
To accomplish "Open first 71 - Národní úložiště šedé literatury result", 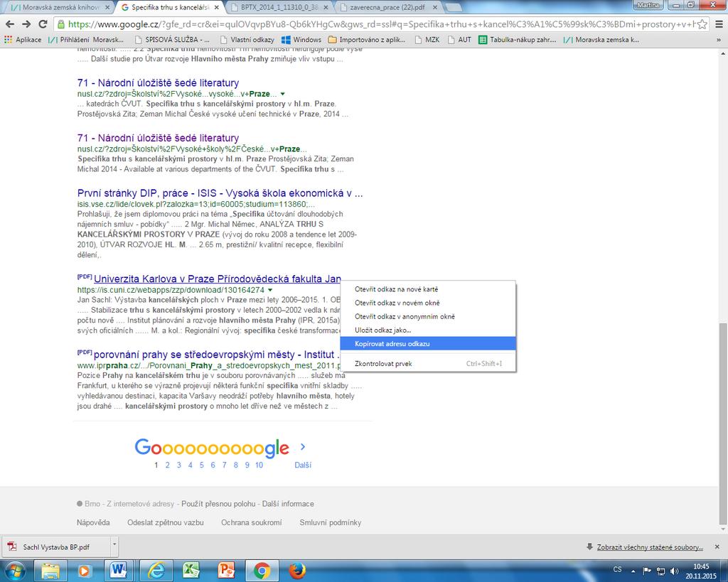I will click(x=158, y=83).
